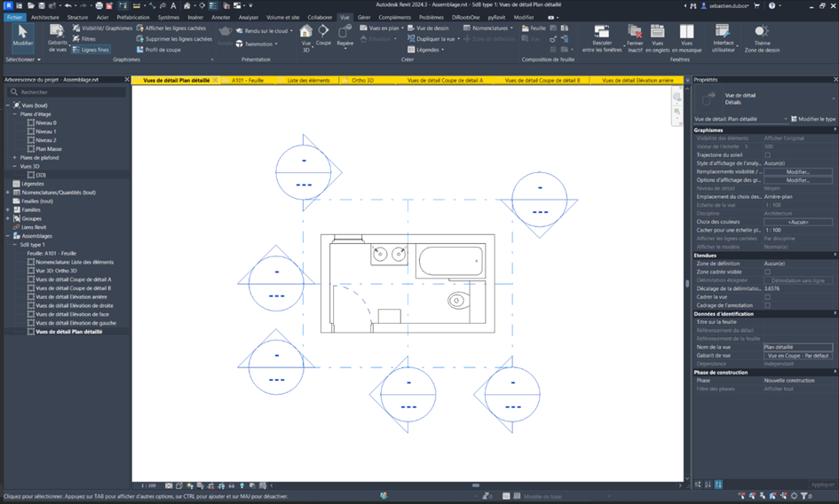The width and height of the screenshot is (839, 504).
Task: Toggle Zone cadrée visible checkbox
Action: coord(767,272)
